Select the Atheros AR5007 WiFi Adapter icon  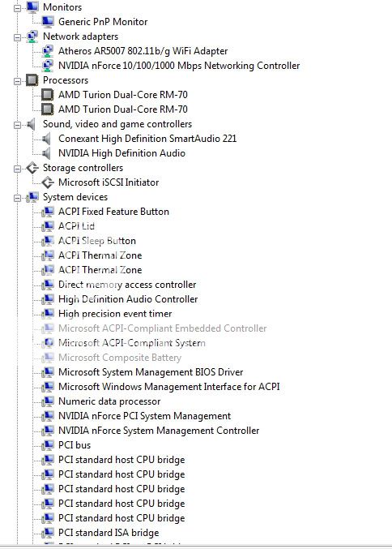48,51
